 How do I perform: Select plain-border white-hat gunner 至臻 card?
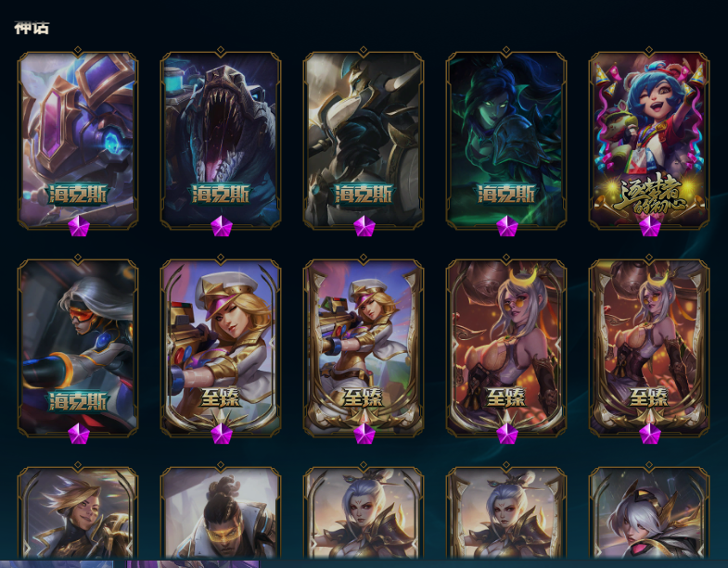click(x=221, y=347)
